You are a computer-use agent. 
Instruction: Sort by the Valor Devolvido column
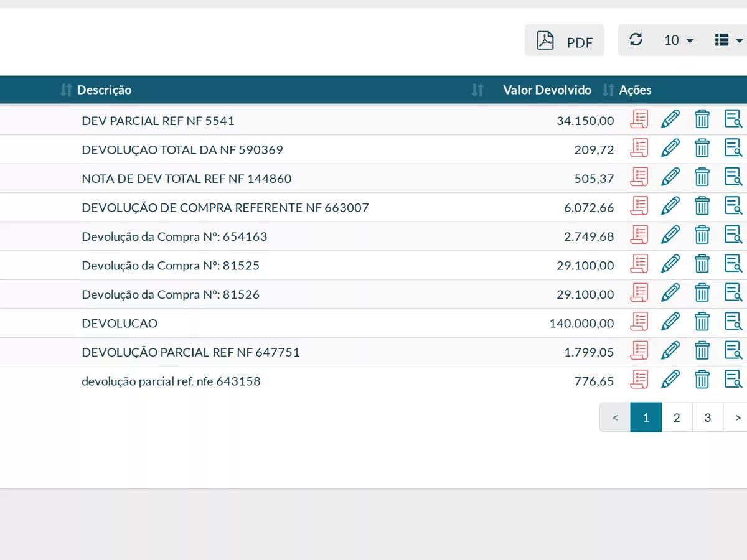coord(547,90)
